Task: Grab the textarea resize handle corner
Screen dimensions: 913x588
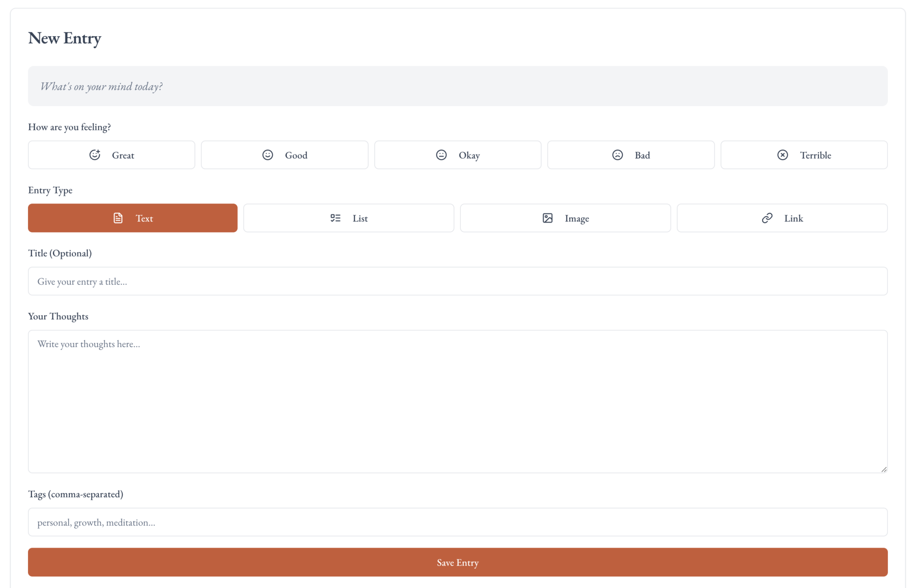Action: 884,469
